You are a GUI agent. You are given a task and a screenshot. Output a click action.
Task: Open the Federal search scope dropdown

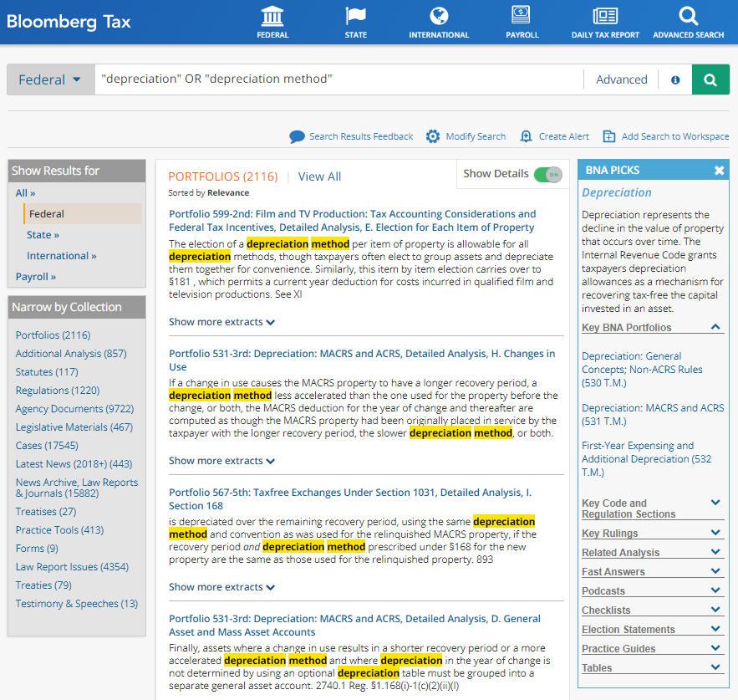[50, 79]
